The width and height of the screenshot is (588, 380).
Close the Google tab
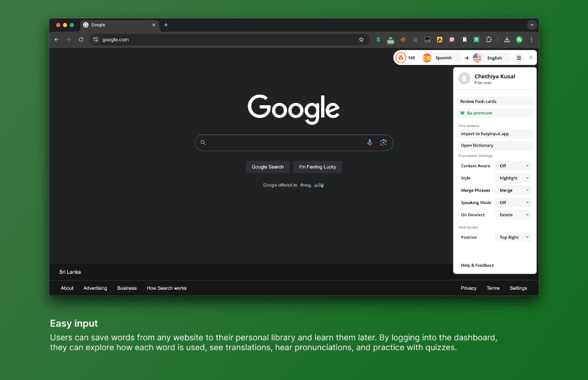[154, 25]
